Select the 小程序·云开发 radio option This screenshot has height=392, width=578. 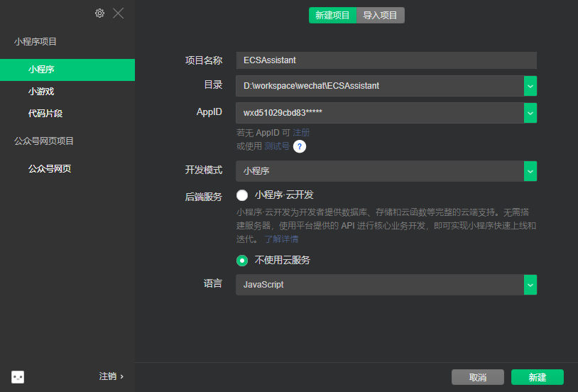pyautogui.click(x=242, y=195)
